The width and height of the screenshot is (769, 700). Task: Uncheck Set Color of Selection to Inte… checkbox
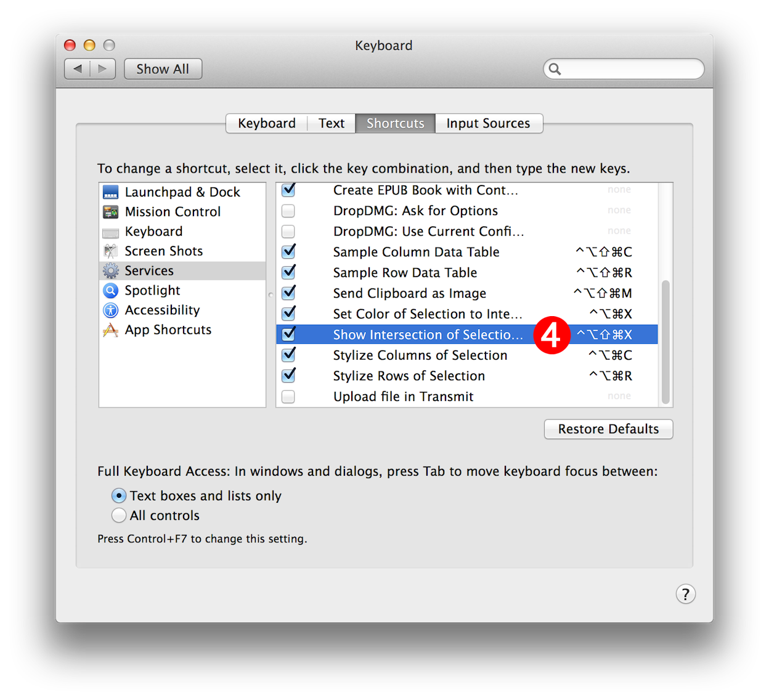tap(288, 314)
